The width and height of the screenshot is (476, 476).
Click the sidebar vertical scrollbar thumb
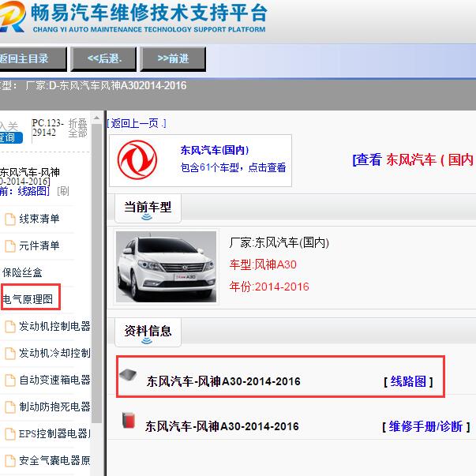[x=97, y=272]
